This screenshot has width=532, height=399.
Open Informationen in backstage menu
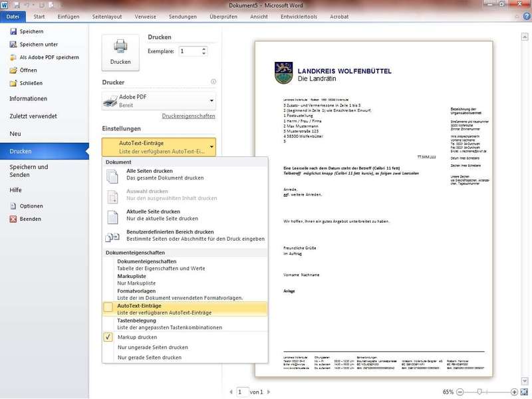tap(29, 98)
